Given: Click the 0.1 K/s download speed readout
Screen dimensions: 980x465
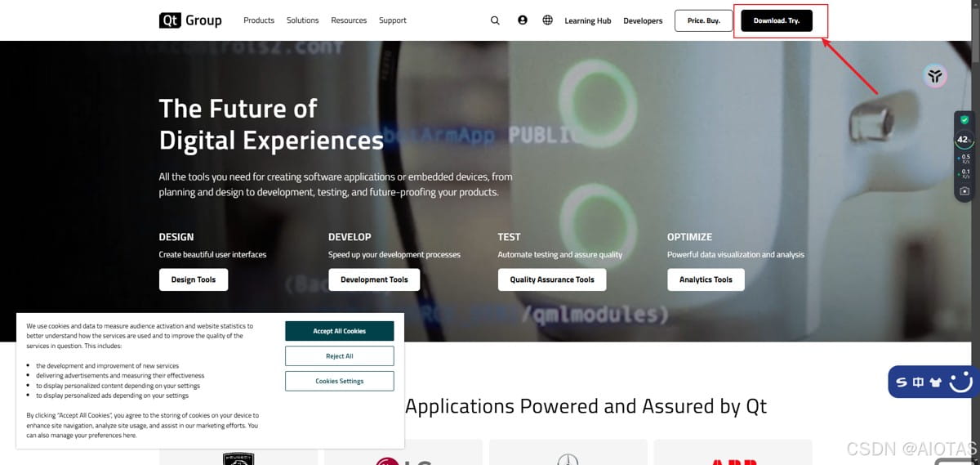Looking at the screenshot, I should pyautogui.click(x=964, y=173).
